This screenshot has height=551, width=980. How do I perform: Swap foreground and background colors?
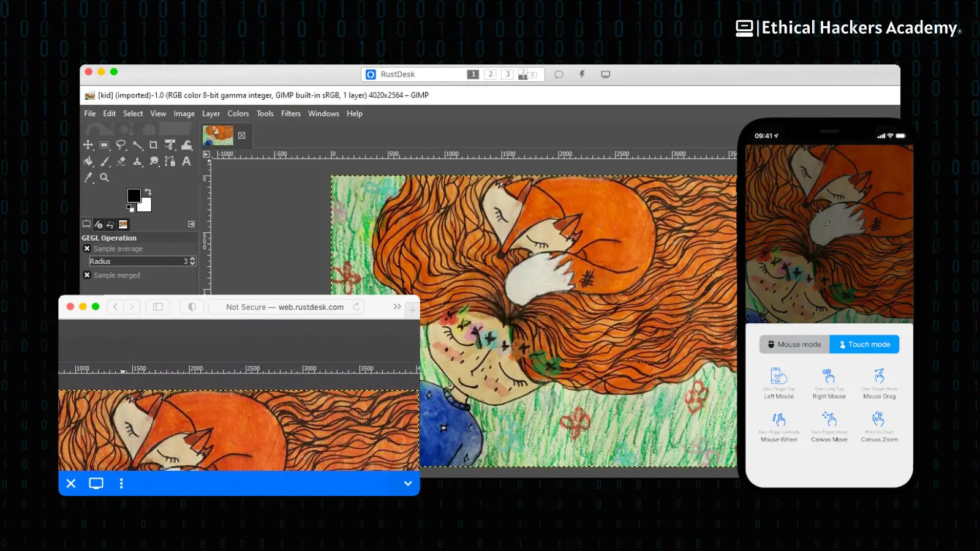148,192
